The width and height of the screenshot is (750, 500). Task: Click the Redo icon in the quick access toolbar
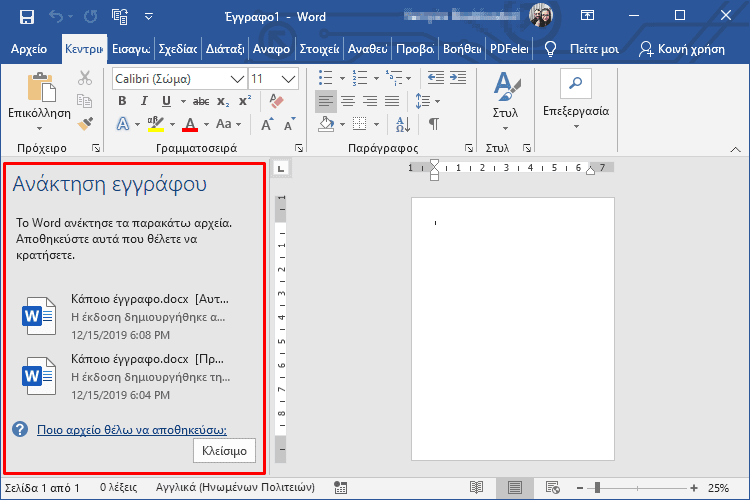90,17
